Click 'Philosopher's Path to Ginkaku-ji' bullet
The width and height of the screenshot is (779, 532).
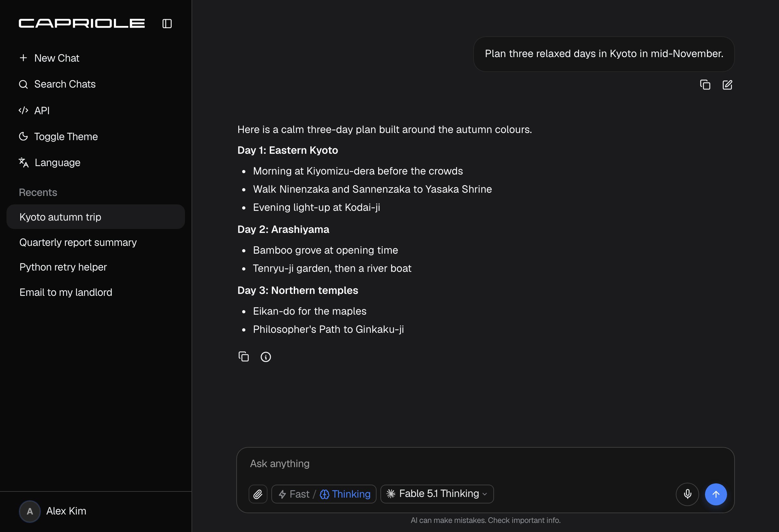click(x=328, y=329)
